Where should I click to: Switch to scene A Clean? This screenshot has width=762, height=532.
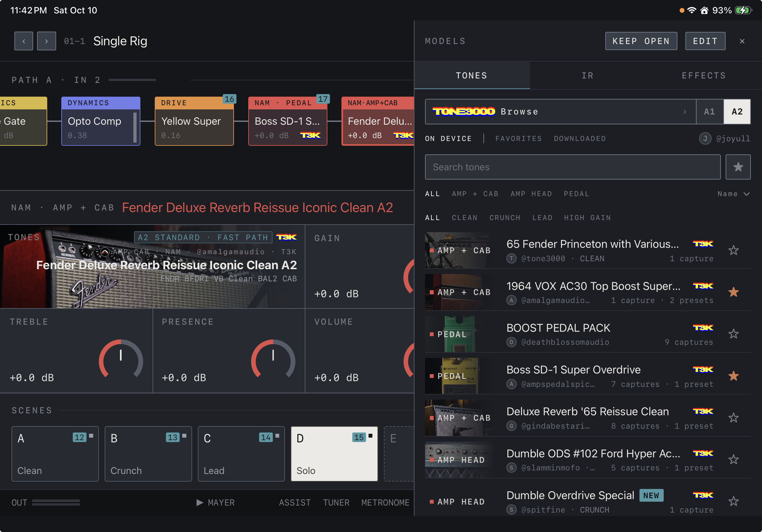[55, 454]
